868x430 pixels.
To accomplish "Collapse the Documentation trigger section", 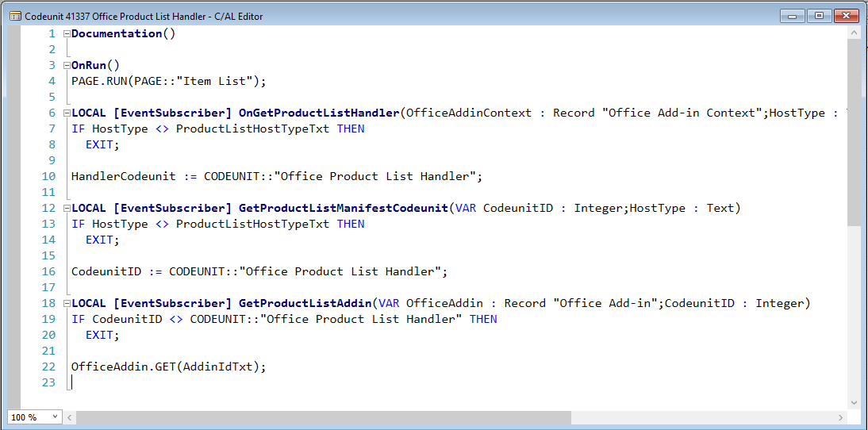I will point(67,34).
